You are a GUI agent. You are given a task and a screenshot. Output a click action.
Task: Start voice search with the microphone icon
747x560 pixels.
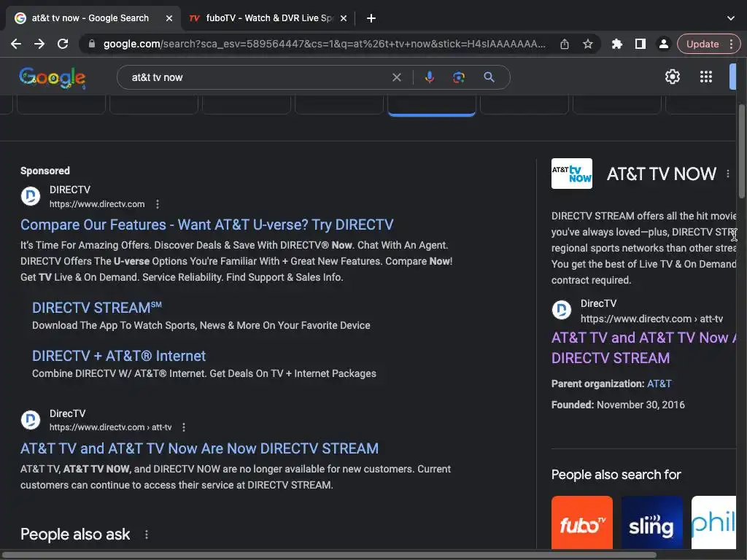click(x=429, y=77)
